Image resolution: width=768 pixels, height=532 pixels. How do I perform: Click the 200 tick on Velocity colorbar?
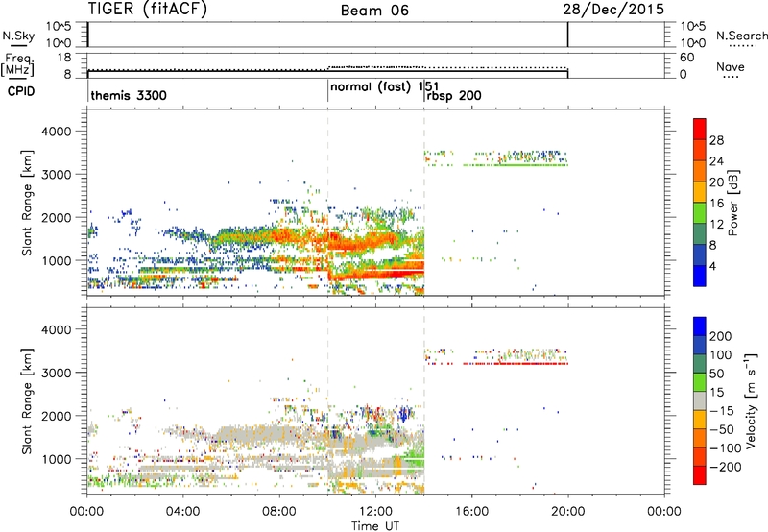tap(721, 336)
